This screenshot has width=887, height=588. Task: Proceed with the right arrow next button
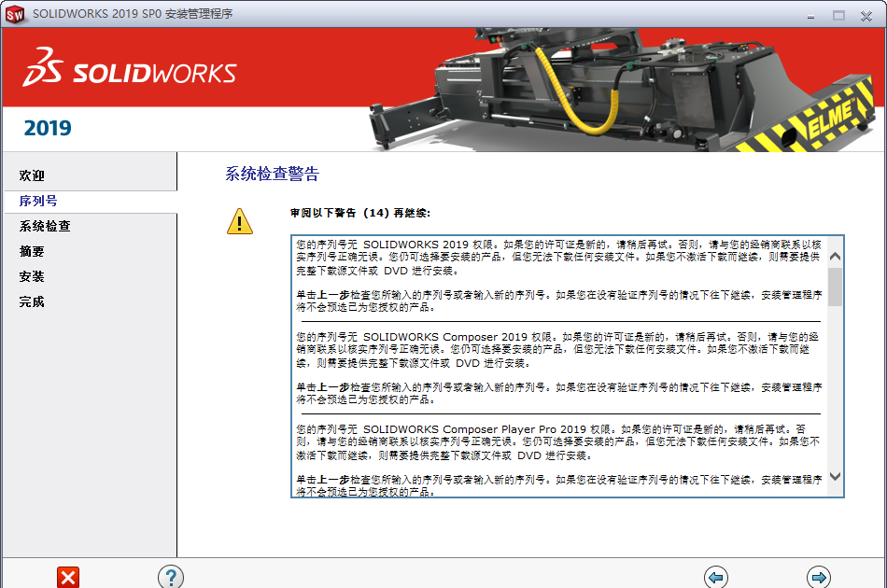pyautogui.click(x=819, y=577)
